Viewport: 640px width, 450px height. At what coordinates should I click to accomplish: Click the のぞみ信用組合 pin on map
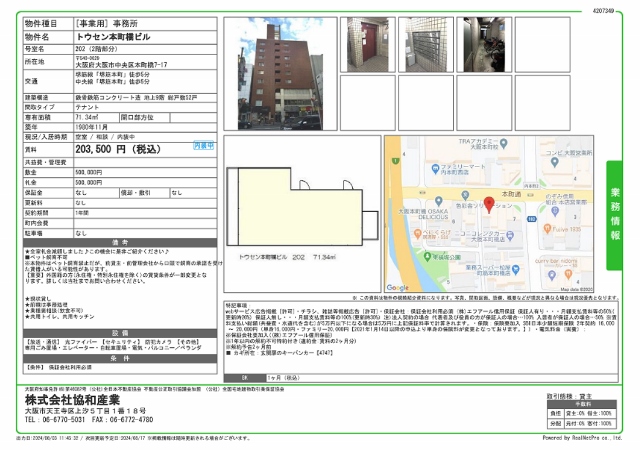point(555,211)
